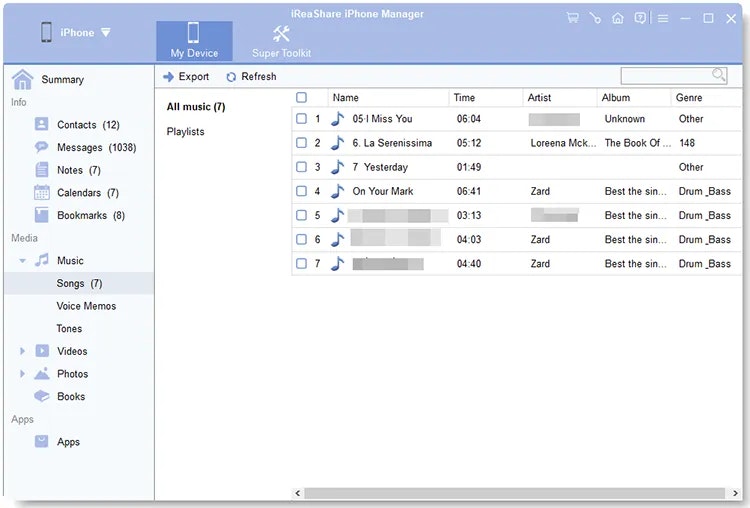This screenshot has height=508, width=750.
Task: Click the Messages speech bubble icon
Action: (x=42, y=147)
